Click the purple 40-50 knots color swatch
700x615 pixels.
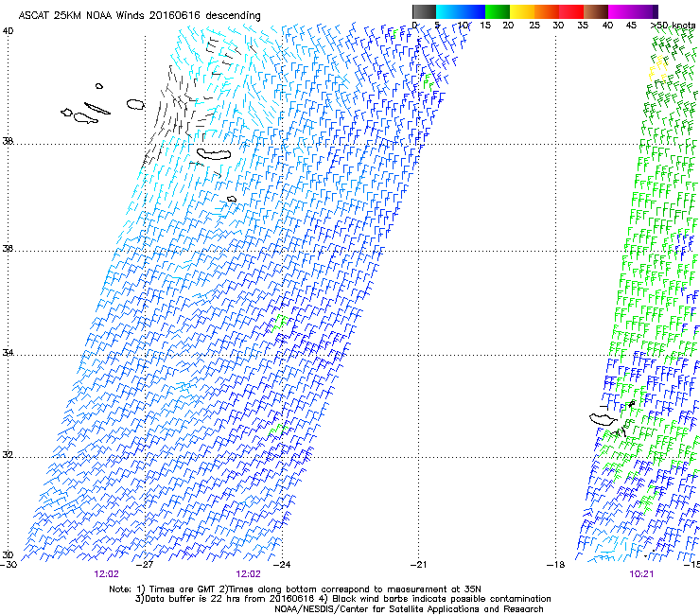(633, 11)
